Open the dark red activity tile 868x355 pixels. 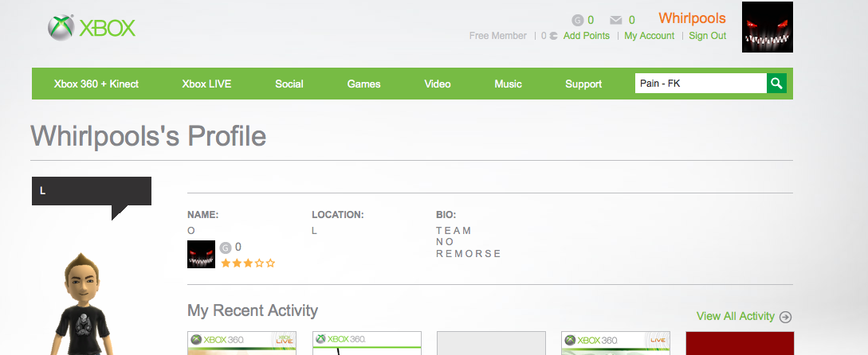[x=740, y=343]
